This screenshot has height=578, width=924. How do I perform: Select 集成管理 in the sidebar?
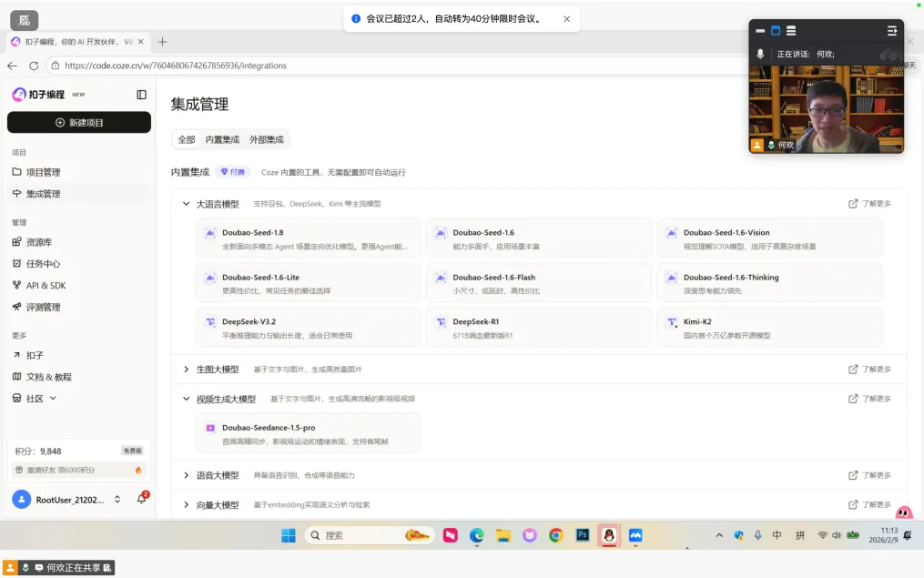click(x=79, y=194)
